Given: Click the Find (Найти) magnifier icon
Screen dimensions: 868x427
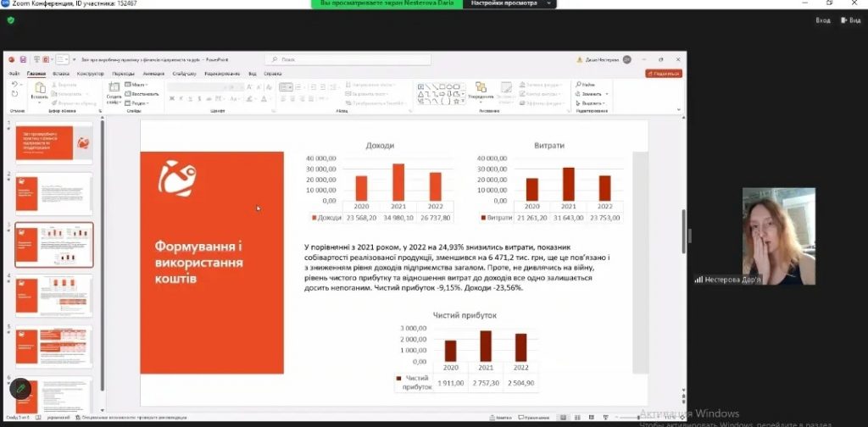Looking at the screenshot, I should click(578, 85).
